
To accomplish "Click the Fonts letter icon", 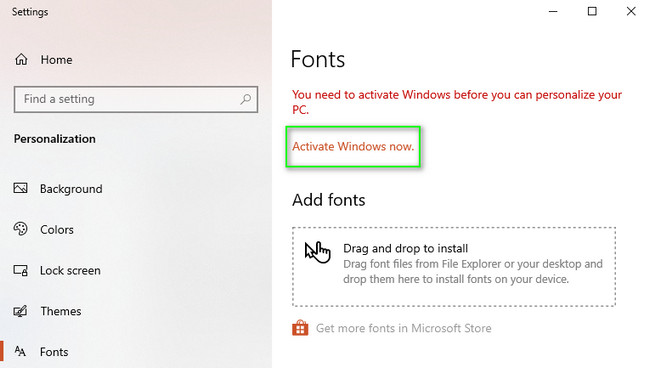I will (x=20, y=351).
